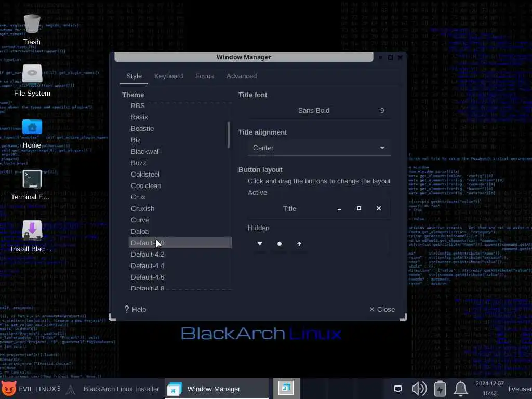Image resolution: width=532 pixels, height=399 pixels.
Task: Select the Buzz theme
Action: (x=180, y=163)
